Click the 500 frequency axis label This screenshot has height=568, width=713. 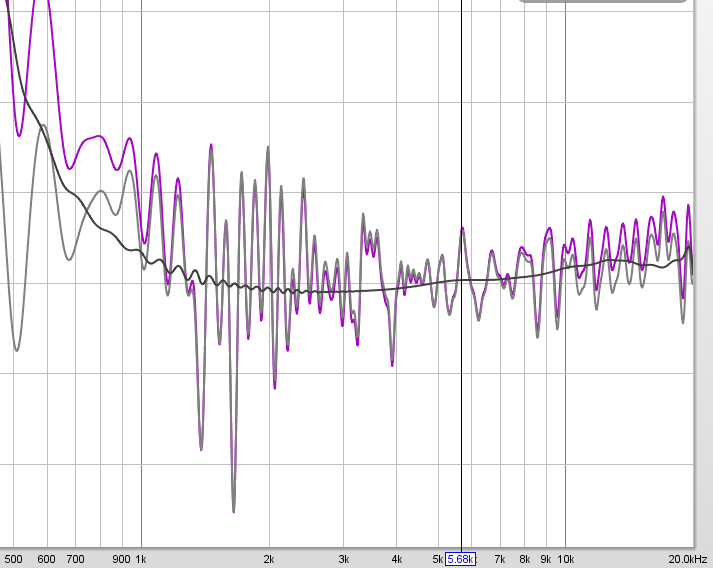14,559
